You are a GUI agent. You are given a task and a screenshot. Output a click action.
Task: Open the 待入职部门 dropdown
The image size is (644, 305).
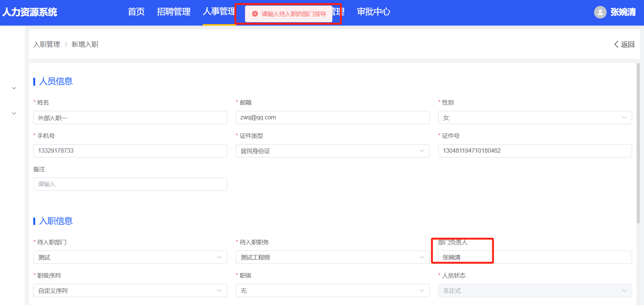tap(130, 258)
